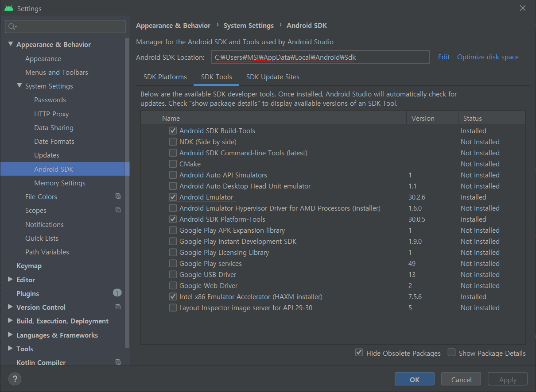536x392 pixels.
Task: Click the Android Studio logo icon in title bar
Action: (x=9, y=8)
